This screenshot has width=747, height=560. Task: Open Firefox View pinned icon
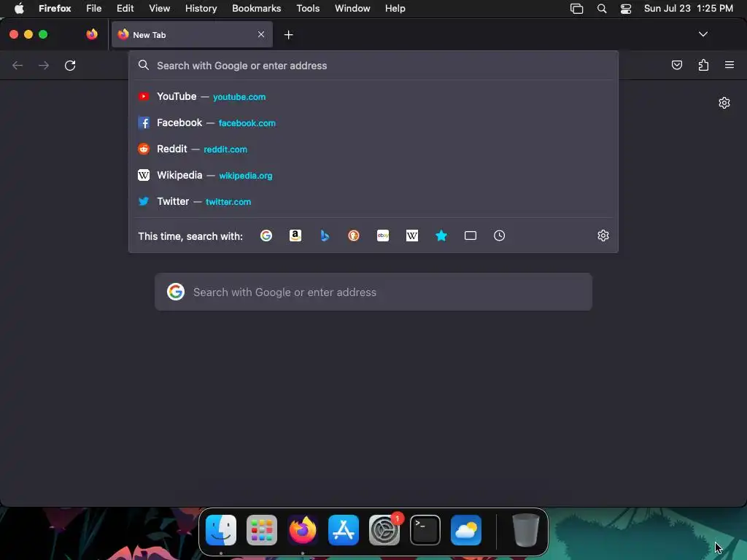pos(92,34)
